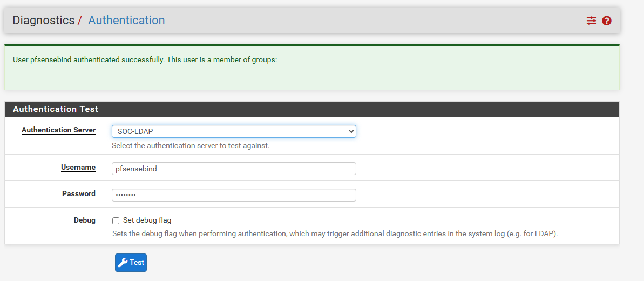Run the authentication Test button
This screenshot has height=281, width=644.
[131, 263]
